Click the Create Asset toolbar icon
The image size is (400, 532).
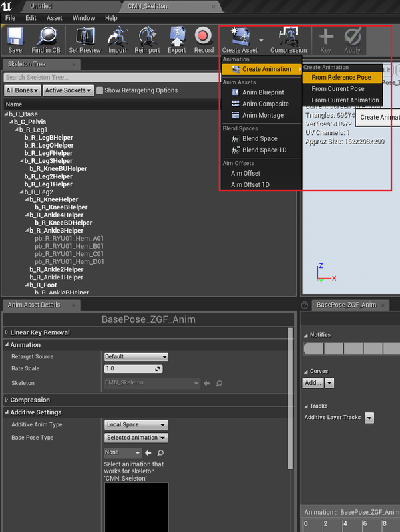point(240,37)
